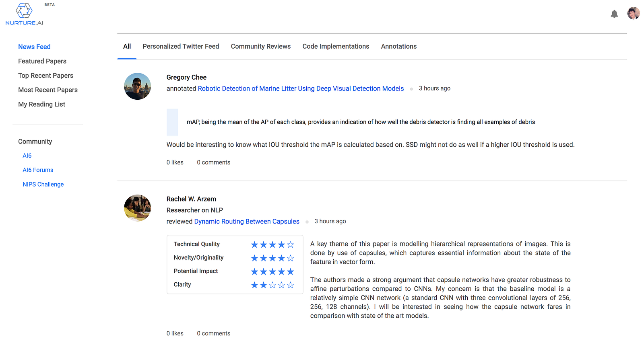The height and width of the screenshot is (345, 644).
Task: Click the fifth star of Technical Quality
Action: (x=291, y=244)
